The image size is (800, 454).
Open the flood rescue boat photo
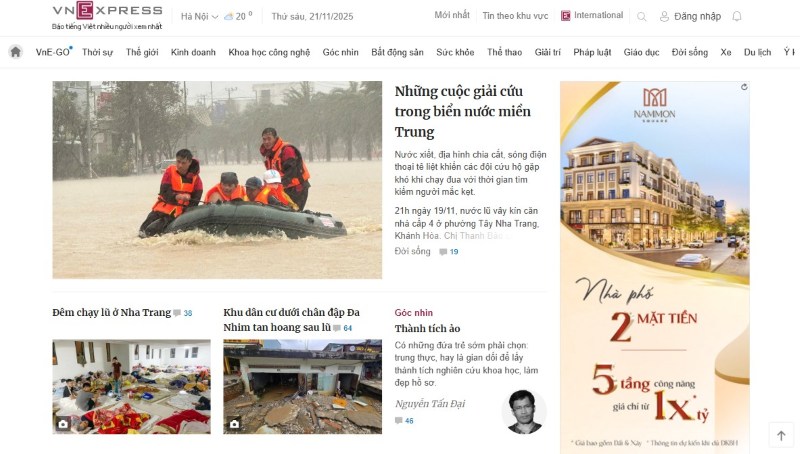coord(217,180)
